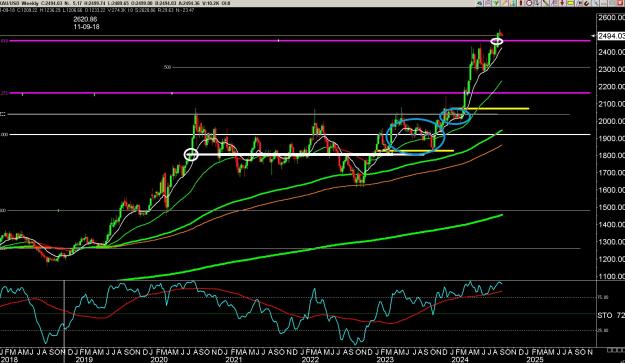This screenshot has height=363, width=625.
Task: Click the 2600.00 price axis label
Action: pyautogui.click(x=611, y=18)
